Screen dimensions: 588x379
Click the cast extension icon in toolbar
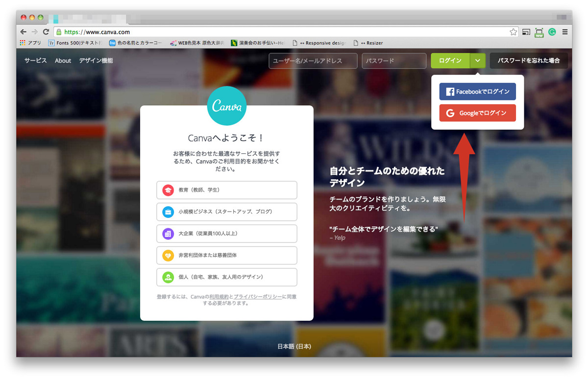coord(526,32)
